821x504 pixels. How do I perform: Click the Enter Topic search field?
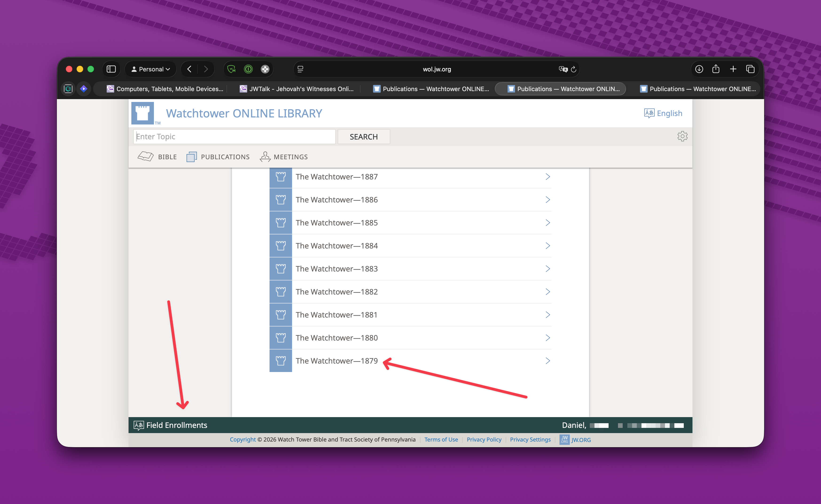pyautogui.click(x=234, y=137)
